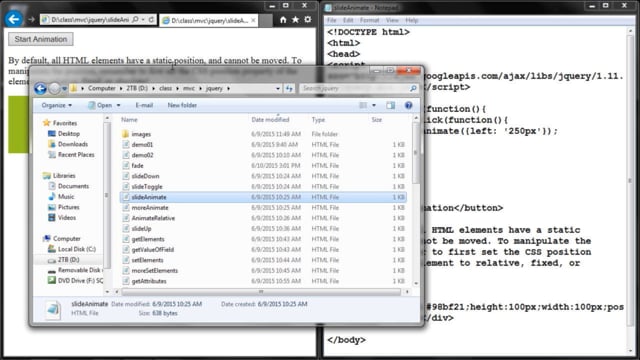The image size is (640, 360).
Task: Click Explorer back navigation button
Action: [40, 88]
